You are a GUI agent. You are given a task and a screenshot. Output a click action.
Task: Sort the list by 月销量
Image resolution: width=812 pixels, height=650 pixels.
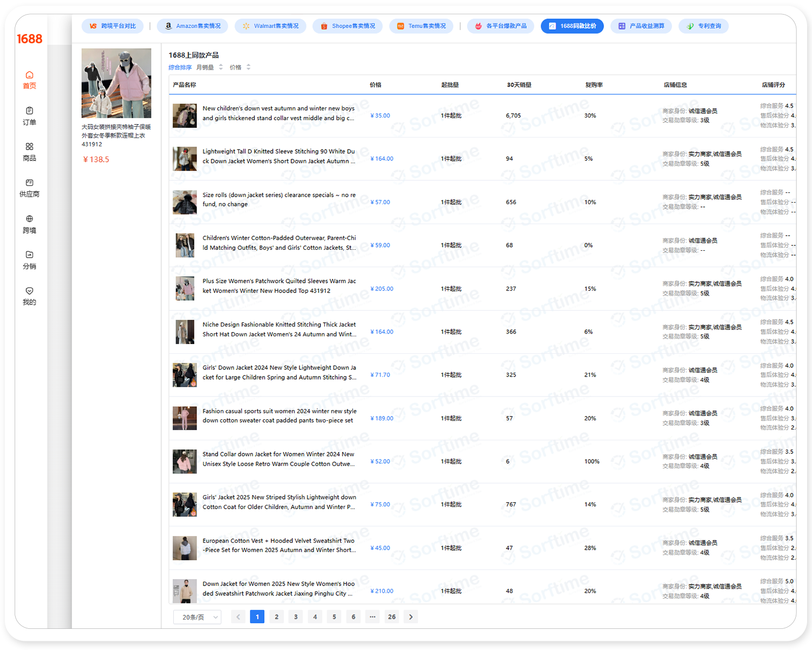tap(209, 68)
